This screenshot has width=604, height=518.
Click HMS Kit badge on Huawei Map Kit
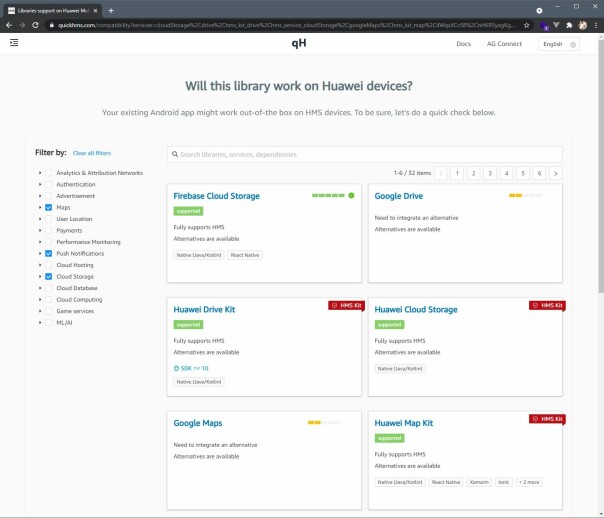pos(547,419)
